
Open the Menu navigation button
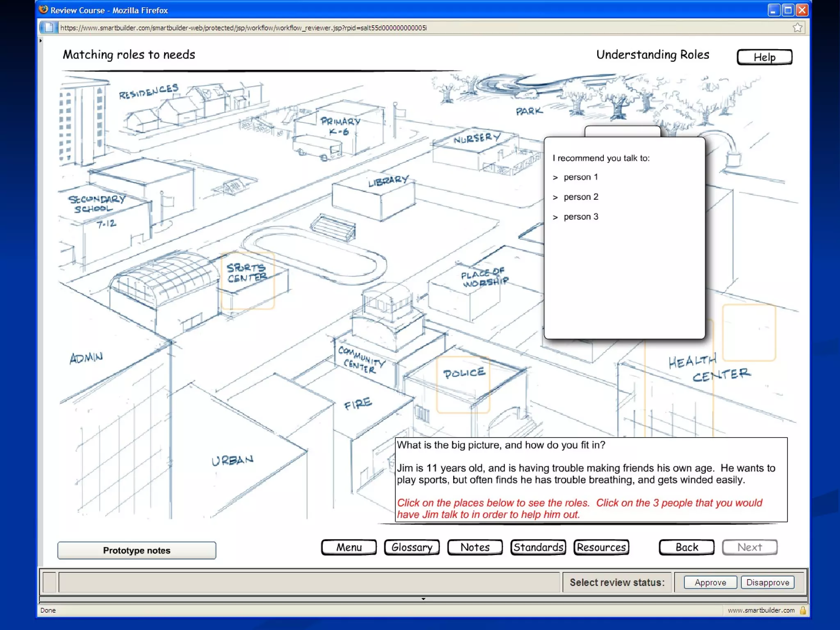click(x=349, y=547)
